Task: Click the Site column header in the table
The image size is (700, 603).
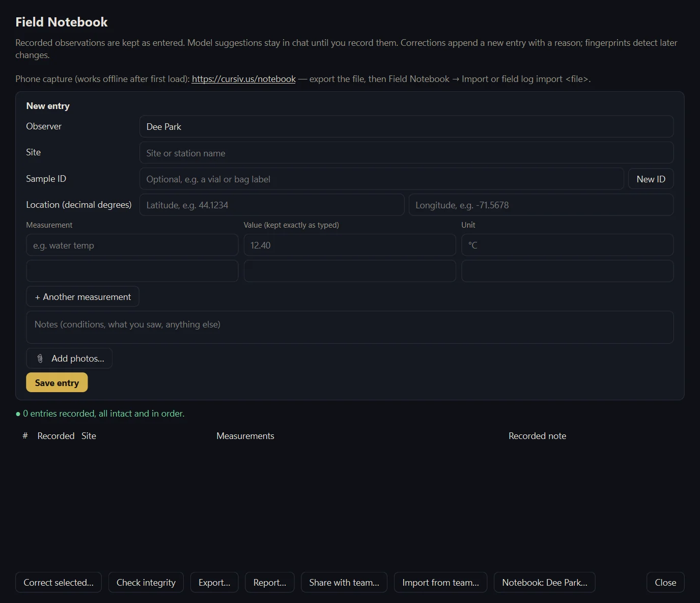Action: 89,436
